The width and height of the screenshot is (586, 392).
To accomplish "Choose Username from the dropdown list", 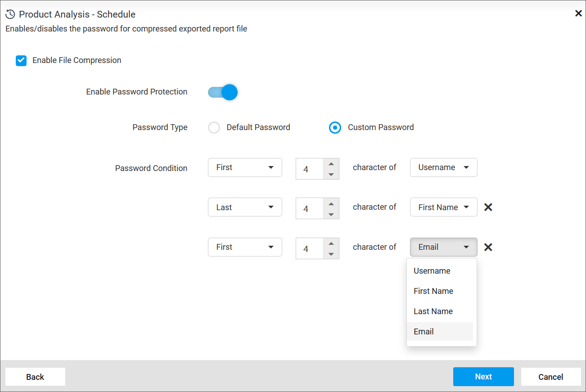I will tap(440, 271).
